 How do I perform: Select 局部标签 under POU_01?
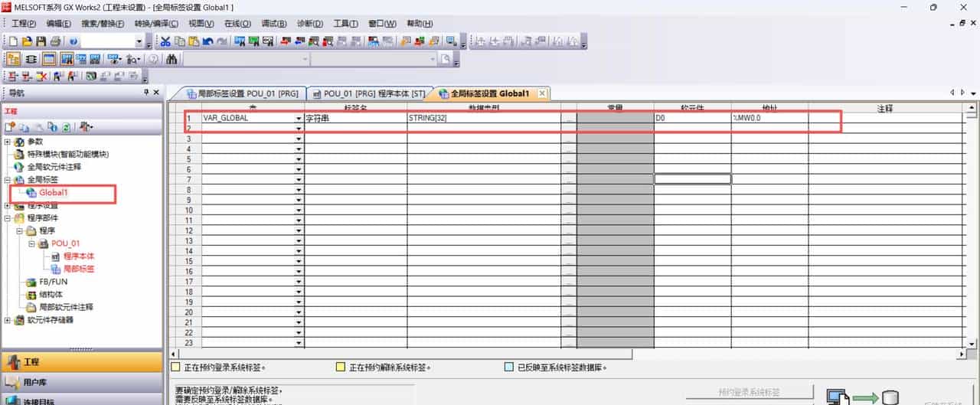(79, 269)
